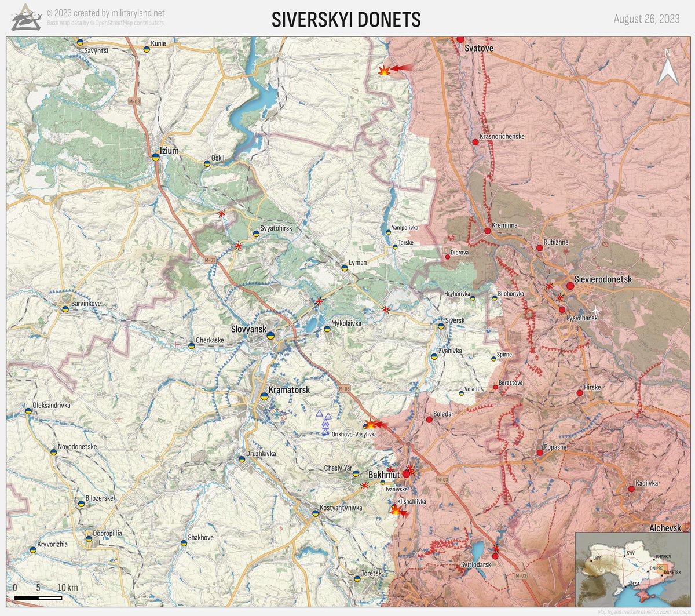Image resolution: width=695 pixels, height=616 pixels.
Task: Click the Yampolivka village label
Action: (x=405, y=228)
